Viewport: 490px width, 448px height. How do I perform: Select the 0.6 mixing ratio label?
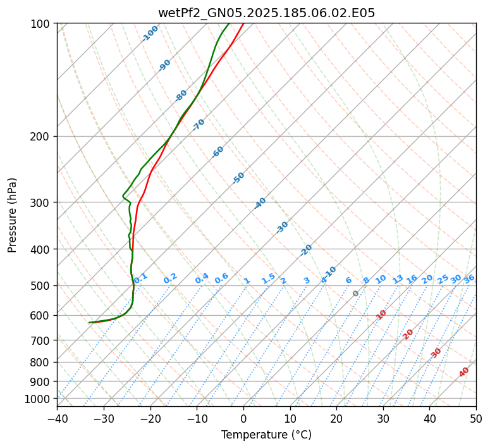[221, 278]
